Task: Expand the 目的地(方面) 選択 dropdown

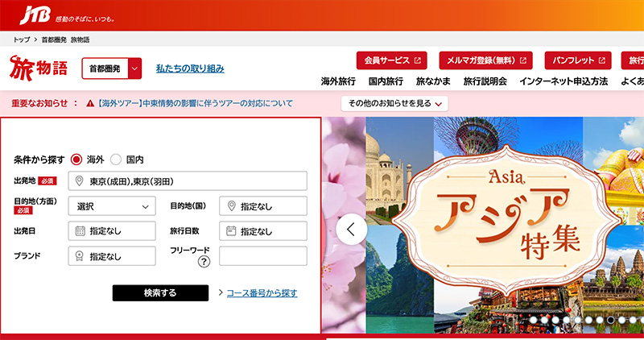Action: pyautogui.click(x=111, y=206)
